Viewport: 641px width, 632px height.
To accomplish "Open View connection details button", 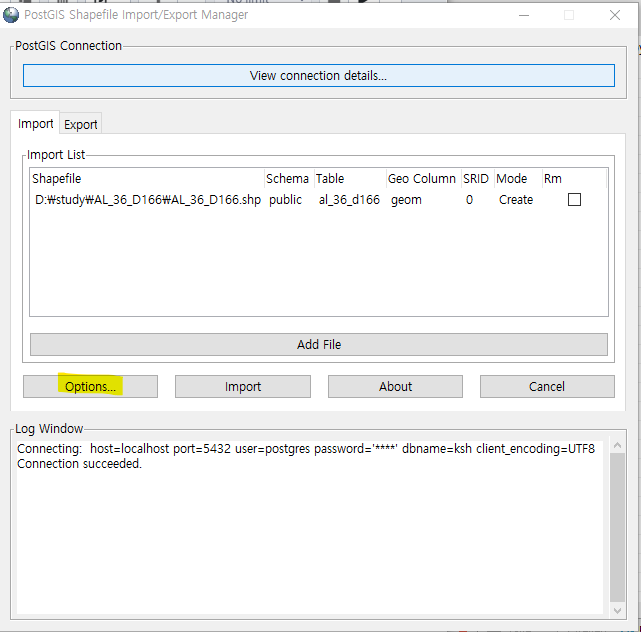I will coord(318,75).
